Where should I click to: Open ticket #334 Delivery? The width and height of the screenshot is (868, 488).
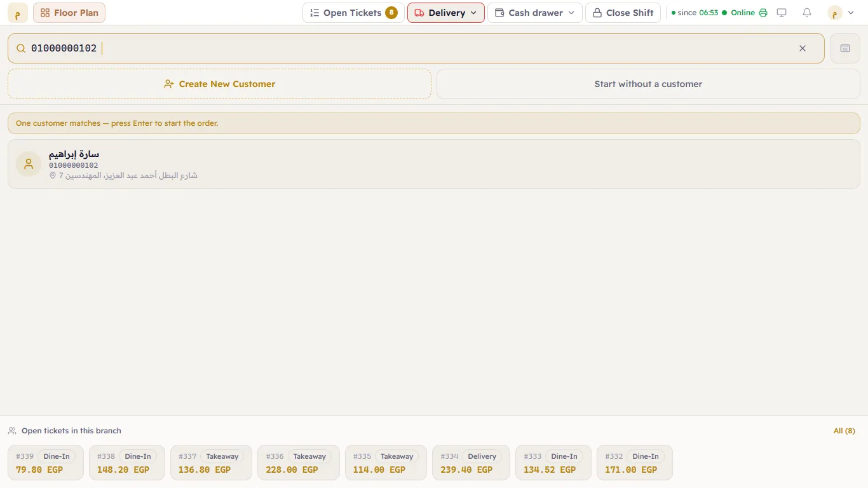point(471,463)
